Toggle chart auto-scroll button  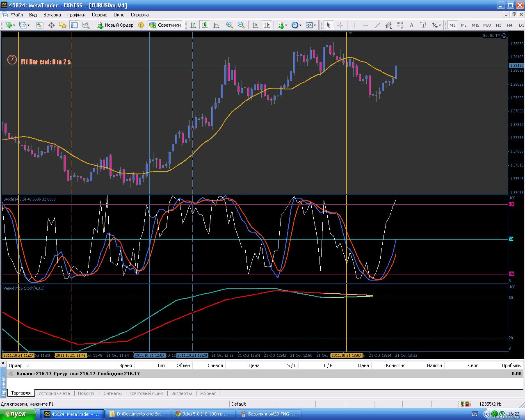click(256, 25)
